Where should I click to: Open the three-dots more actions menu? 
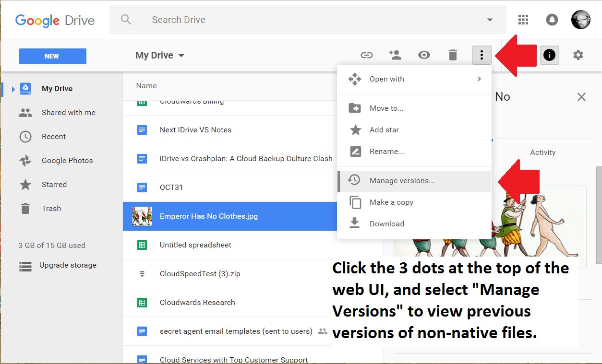(x=482, y=55)
